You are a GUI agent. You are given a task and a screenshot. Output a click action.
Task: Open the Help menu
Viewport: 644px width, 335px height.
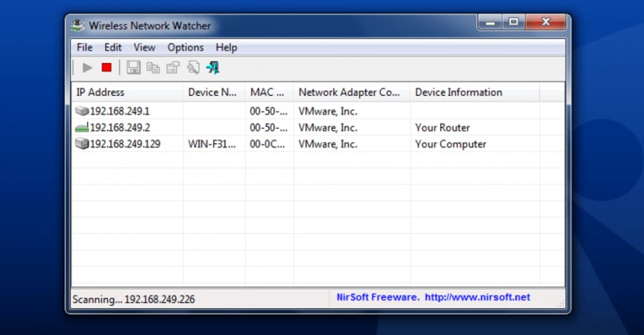pos(226,47)
